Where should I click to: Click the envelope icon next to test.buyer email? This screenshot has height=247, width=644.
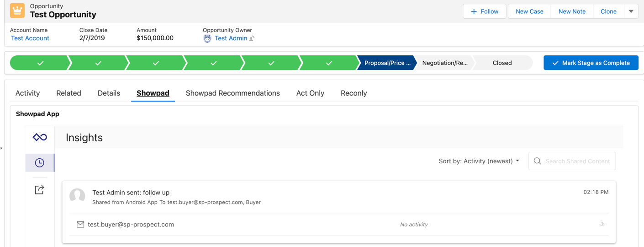tap(80, 225)
